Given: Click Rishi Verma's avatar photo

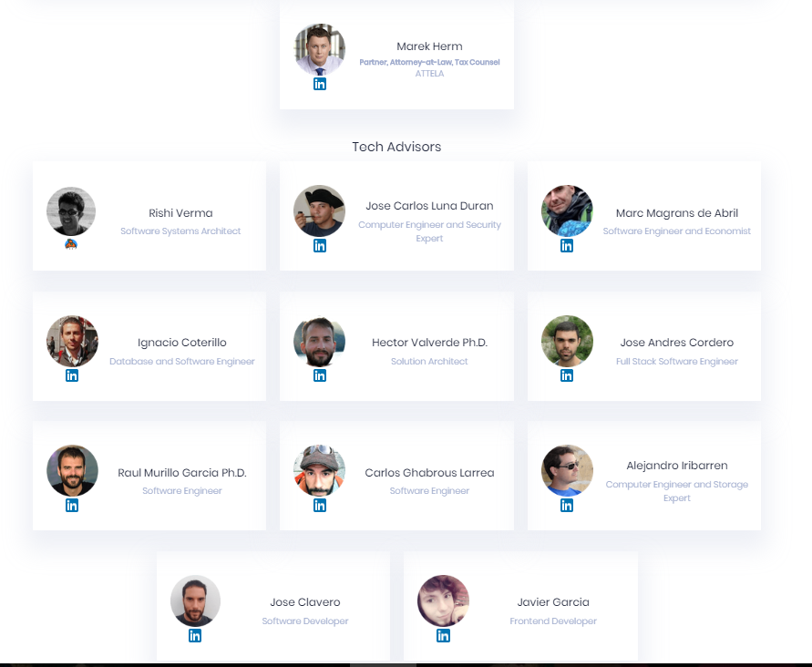Looking at the screenshot, I should pyautogui.click(x=71, y=211).
